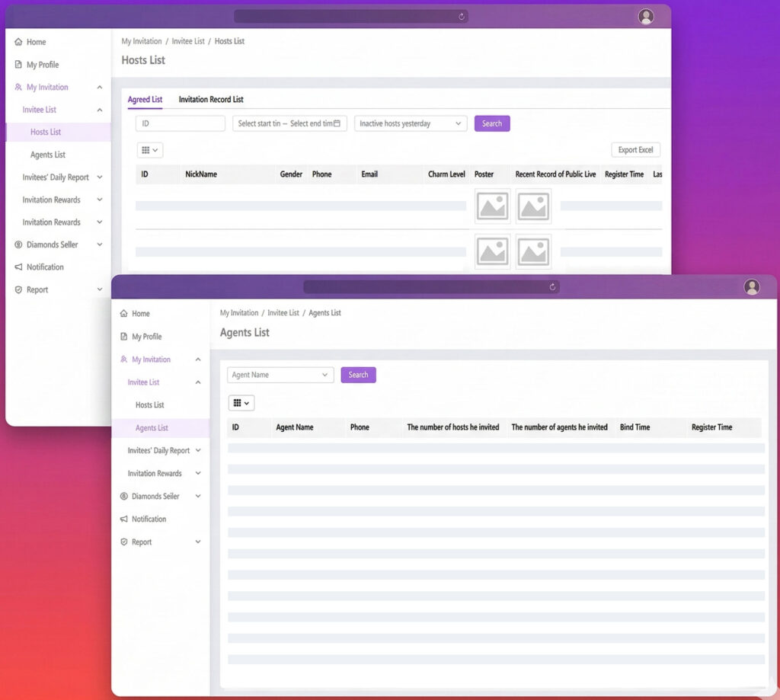Open the first Poster image thumbnail in the first row

(x=492, y=206)
